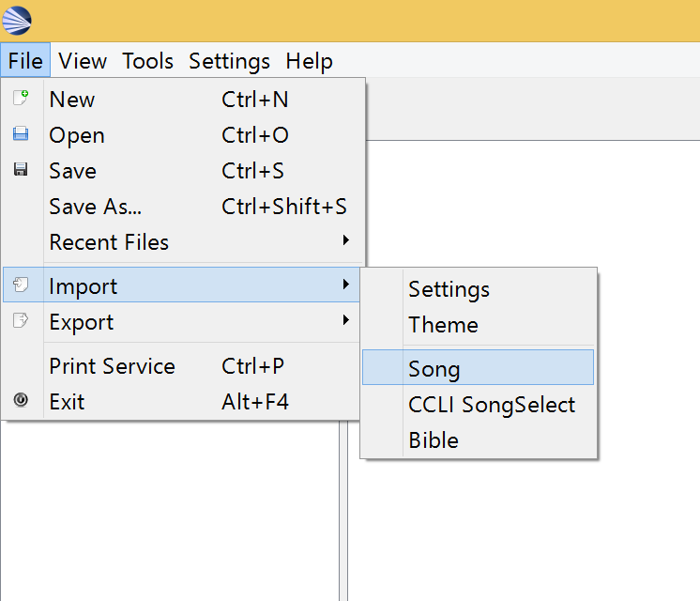
Task: Click the Import submenu arrow
Action: click(x=345, y=284)
